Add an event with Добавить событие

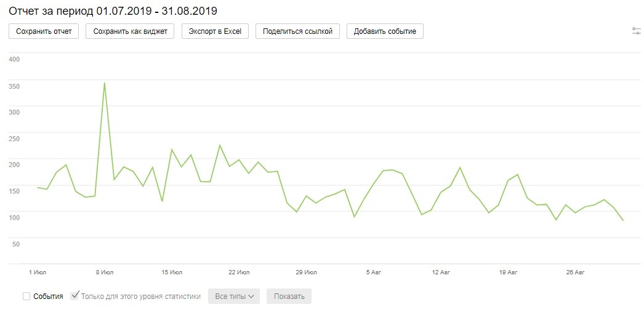[x=385, y=31]
